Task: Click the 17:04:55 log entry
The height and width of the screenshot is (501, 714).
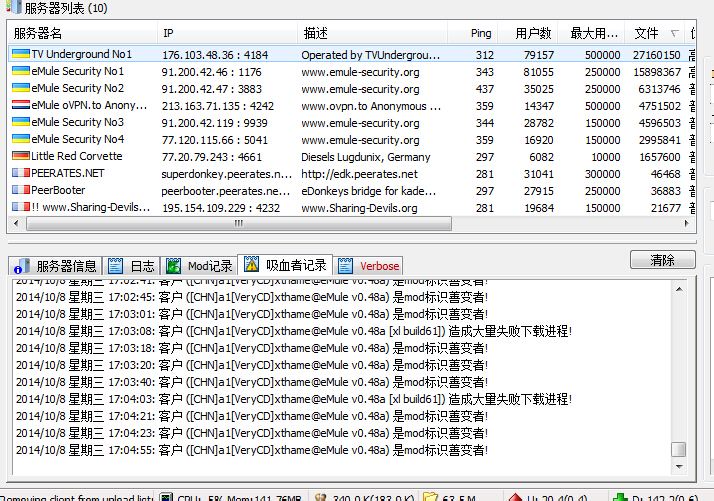Action: [252, 450]
